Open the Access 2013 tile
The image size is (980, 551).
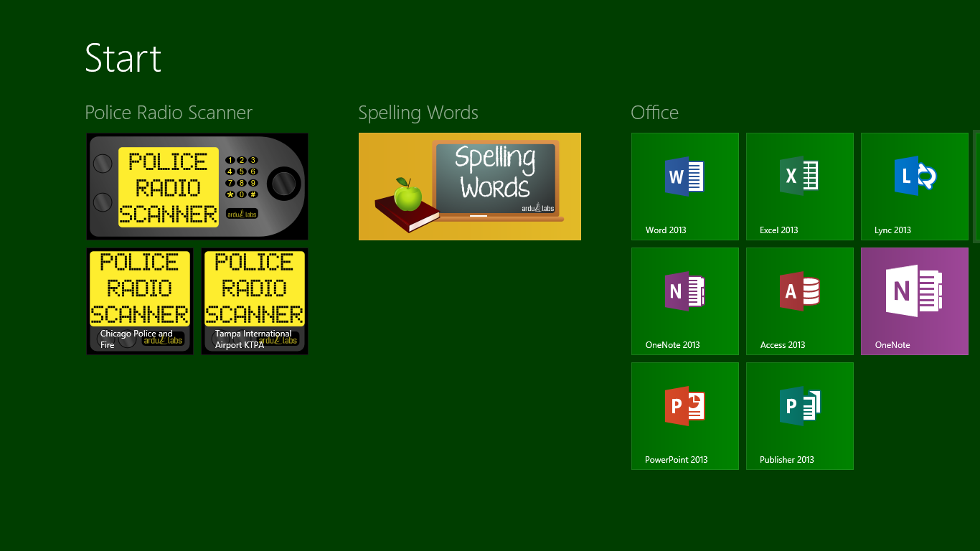click(799, 301)
